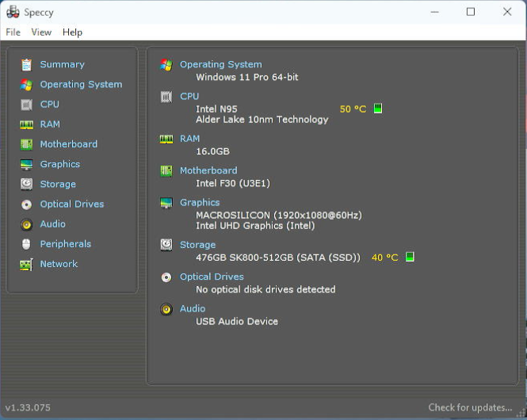Click the Operating System flag icon in sidebar
The height and width of the screenshot is (420, 527).
click(26, 85)
